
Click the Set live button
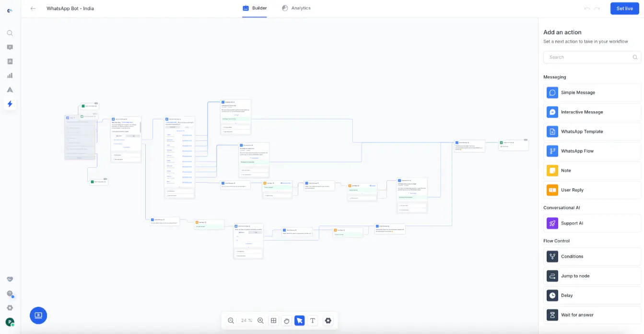pyautogui.click(x=624, y=8)
